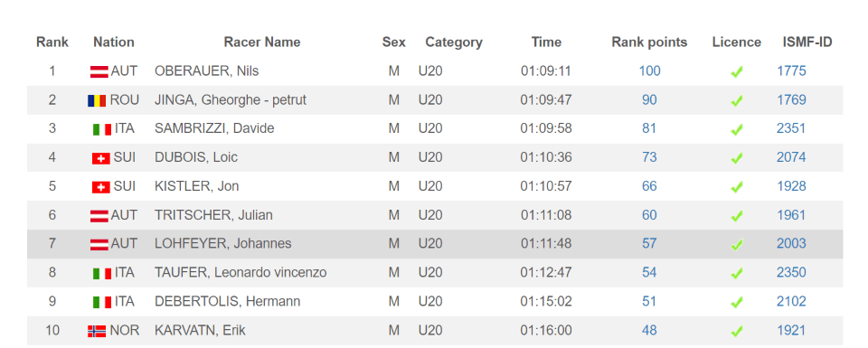Click the licence checkmark in KISTLER, Jon row

pyautogui.click(x=736, y=187)
